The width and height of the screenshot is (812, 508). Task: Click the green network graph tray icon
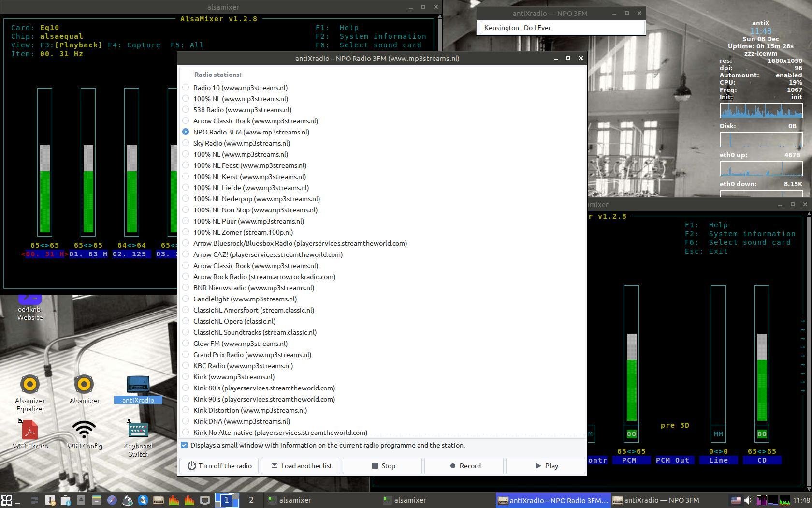click(784, 500)
